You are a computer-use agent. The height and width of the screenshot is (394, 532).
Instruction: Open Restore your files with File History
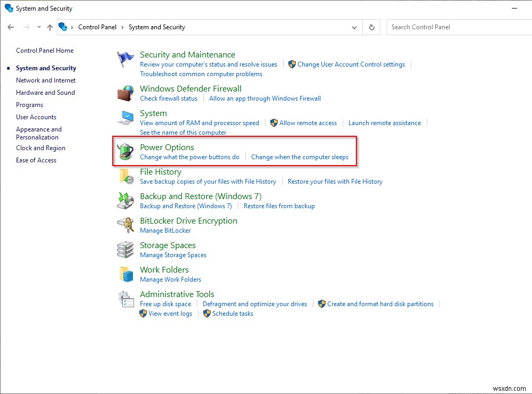(x=335, y=182)
